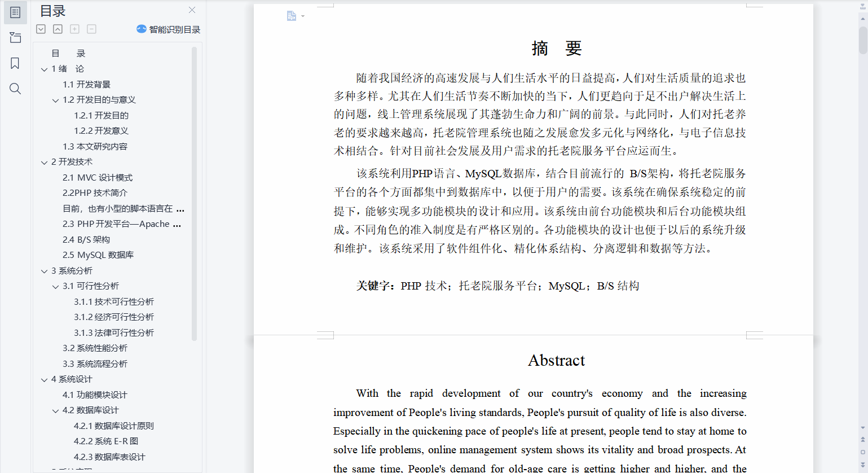Click the document vertical scrollbar thumb
This screenshot has width=868, height=473.
point(863,40)
